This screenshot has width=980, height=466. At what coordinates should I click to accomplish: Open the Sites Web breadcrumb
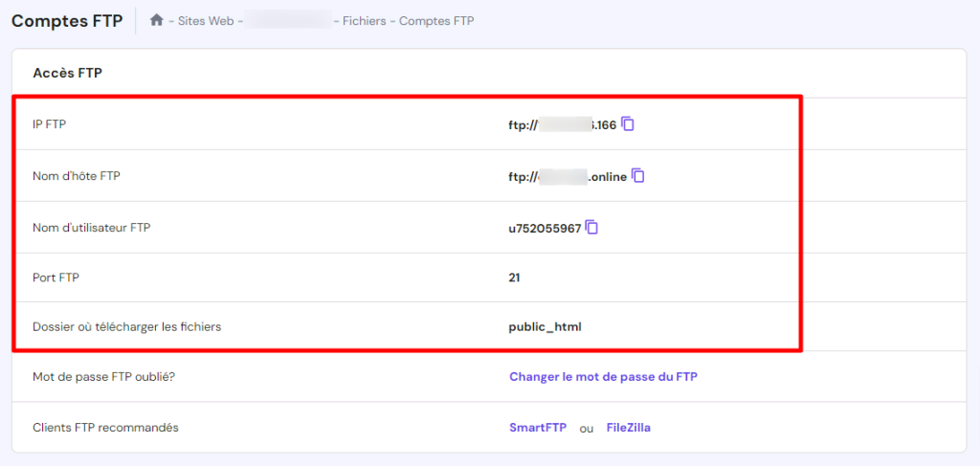pyautogui.click(x=204, y=21)
